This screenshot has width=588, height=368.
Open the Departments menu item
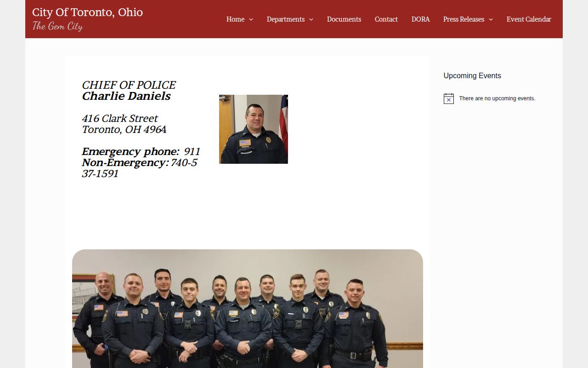[x=286, y=19]
